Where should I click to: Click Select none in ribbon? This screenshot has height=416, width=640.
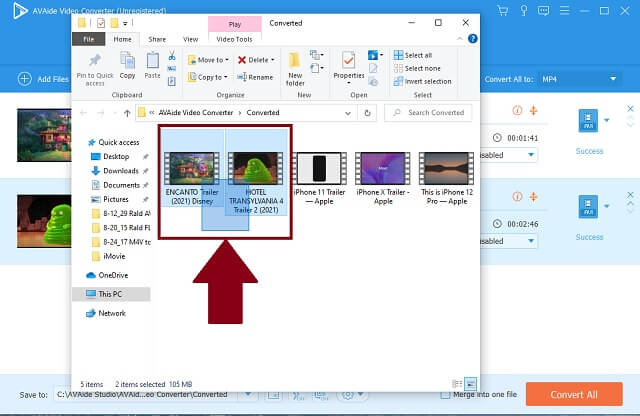(417, 68)
